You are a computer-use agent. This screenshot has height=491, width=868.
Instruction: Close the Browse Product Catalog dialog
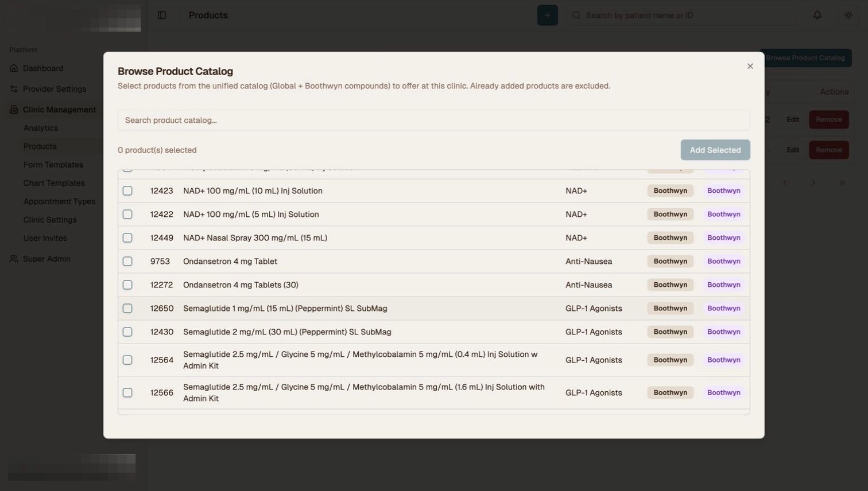(x=750, y=66)
